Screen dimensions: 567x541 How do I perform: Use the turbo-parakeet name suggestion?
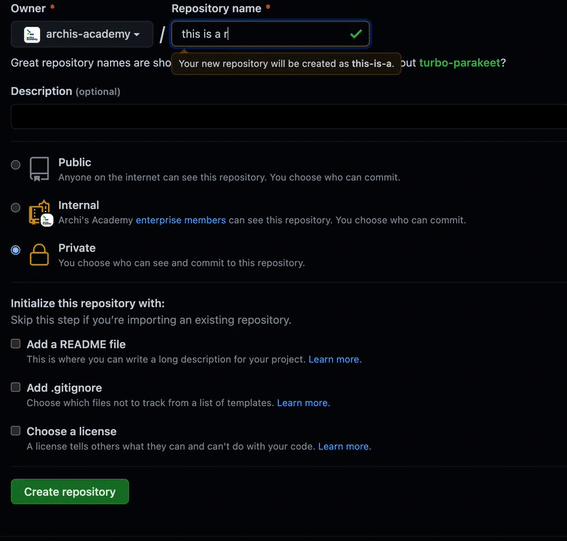(459, 63)
